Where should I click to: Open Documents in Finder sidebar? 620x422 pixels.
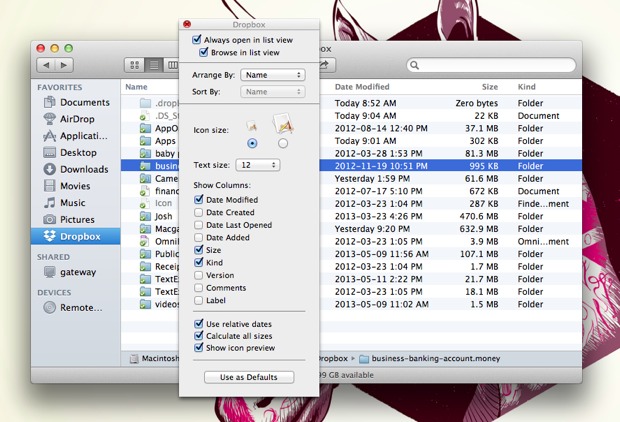coord(76,102)
